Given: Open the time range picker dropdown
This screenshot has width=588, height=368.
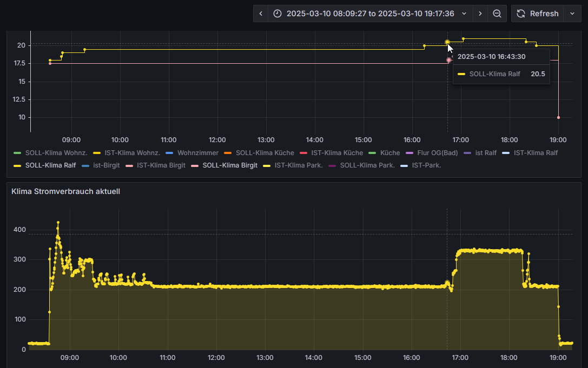Looking at the screenshot, I should pyautogui.click(x=370, y=14).
